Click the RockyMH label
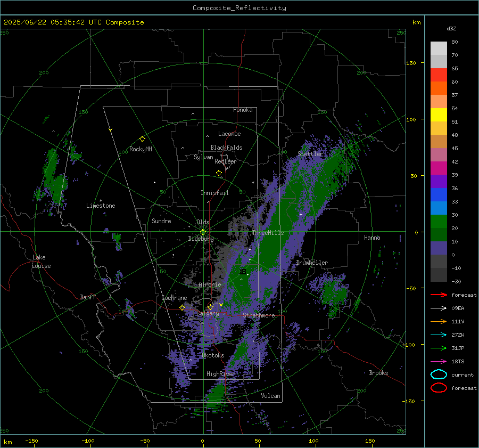The image size is (479, 448). pyautogui.click(x=141, y=149)
